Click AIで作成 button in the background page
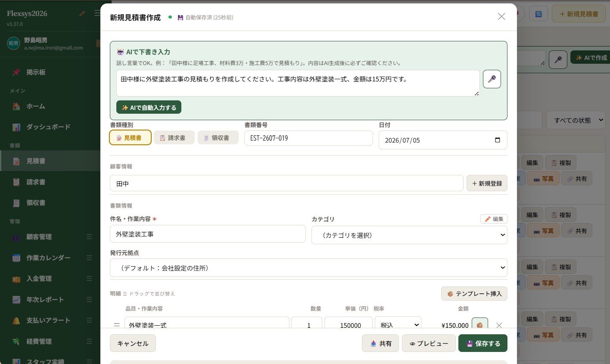The width and height of the screenshot is (610, 364). click(591, 57)
